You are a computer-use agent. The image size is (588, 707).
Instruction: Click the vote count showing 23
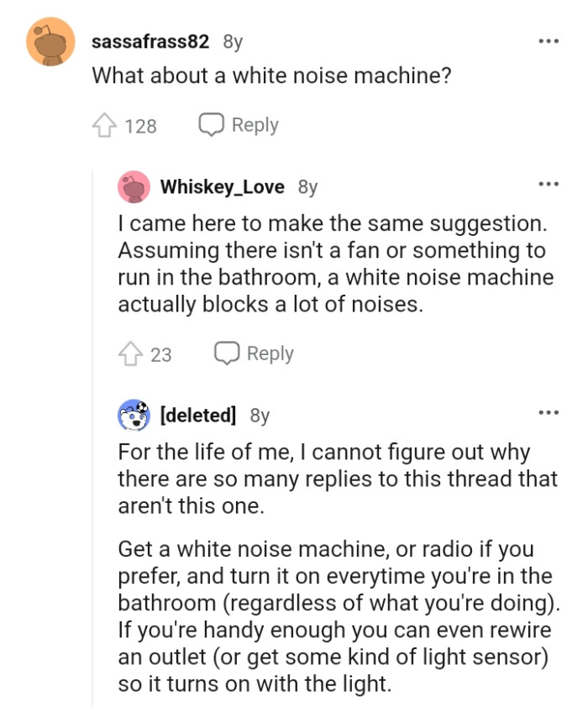pos(161,353)
